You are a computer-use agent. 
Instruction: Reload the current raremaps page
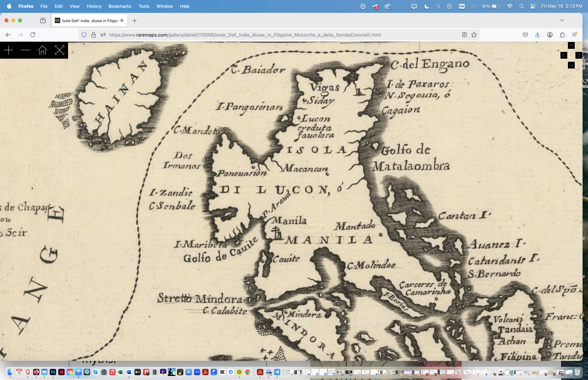(x=32, y=35)
